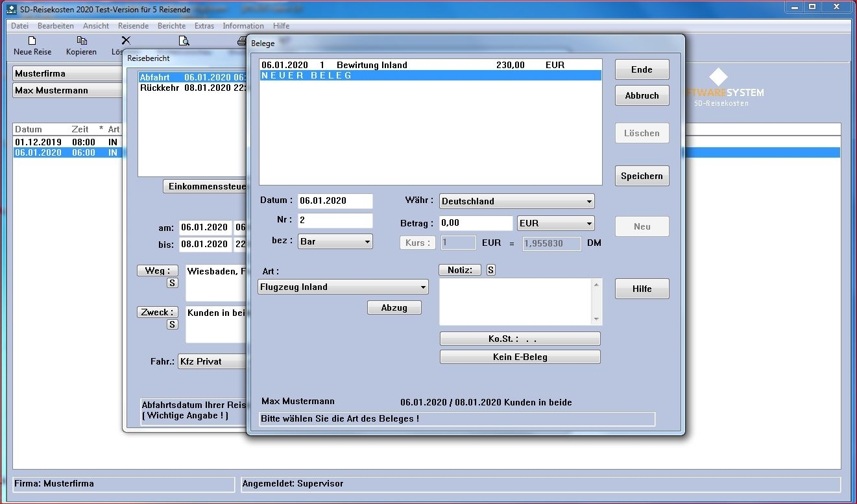Click the Hilfe button in Belege dialog
Viewport: 857px width, 504px height.
point(642,289)
